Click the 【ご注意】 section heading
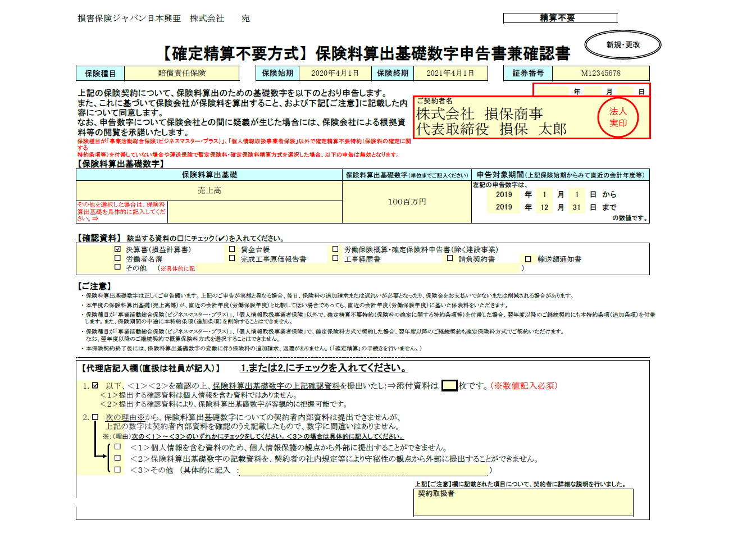This screenshot has height=533, width=756. click(94, 286)
